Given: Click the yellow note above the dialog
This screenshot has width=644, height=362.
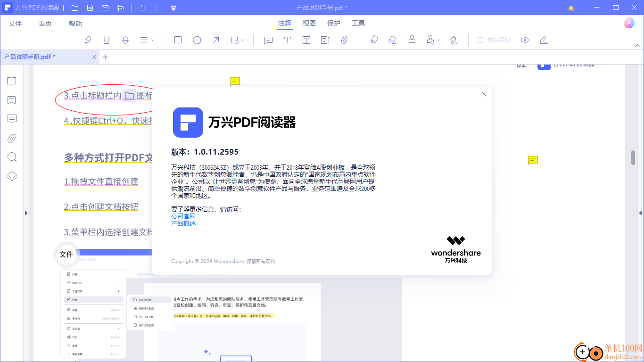Looking at the screenshot, I should coord(235,81).
